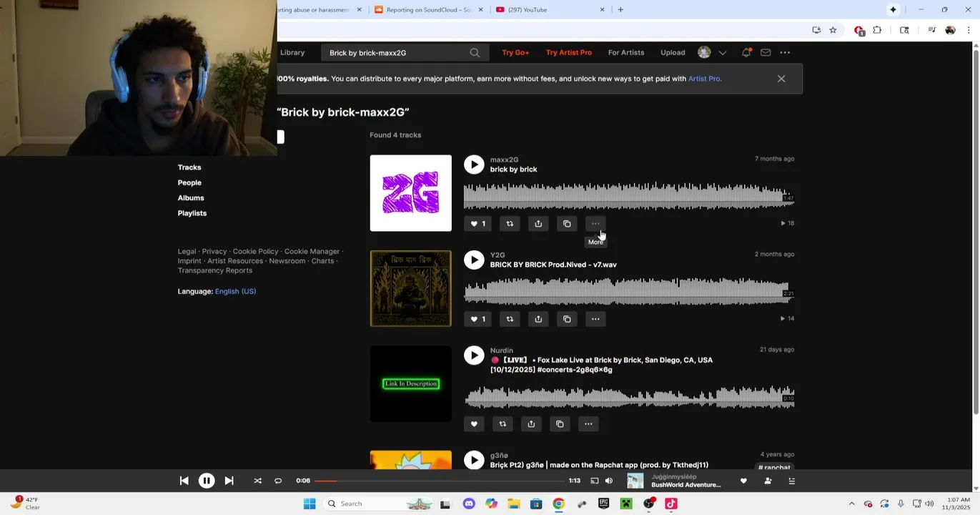Image resolution: width=980 pixels, height=515 pixels.
Task: Play Y2G BRICK BY BRICK track
Action: pyautogui.click(x=474, y=260)
